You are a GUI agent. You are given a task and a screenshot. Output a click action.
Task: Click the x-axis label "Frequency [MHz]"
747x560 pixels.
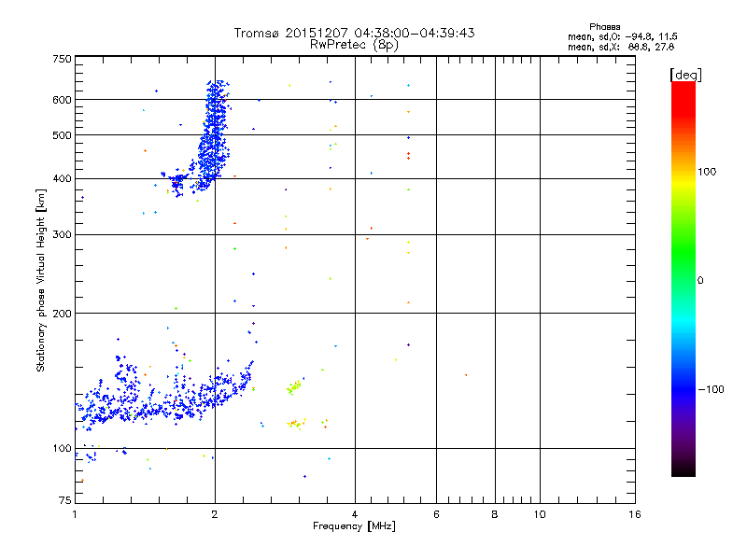pos(354,526)
